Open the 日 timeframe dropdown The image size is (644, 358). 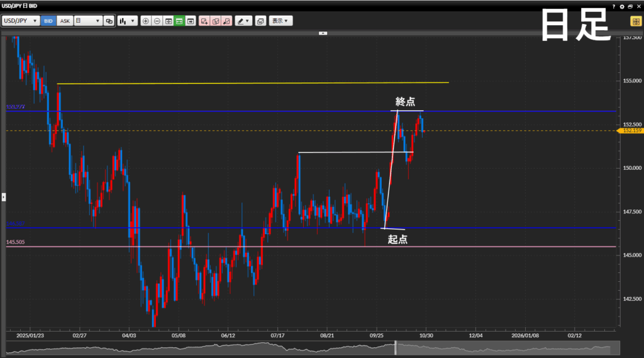(x=88, y=21)
